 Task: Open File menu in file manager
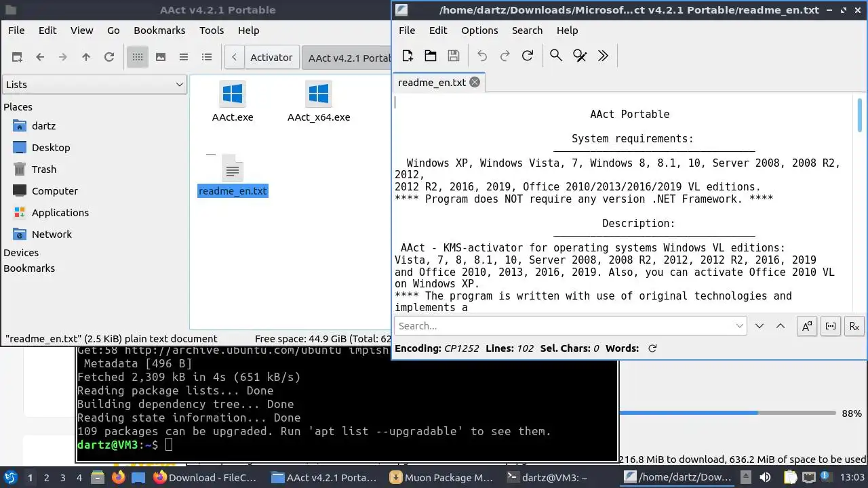[x=16, y=30]
